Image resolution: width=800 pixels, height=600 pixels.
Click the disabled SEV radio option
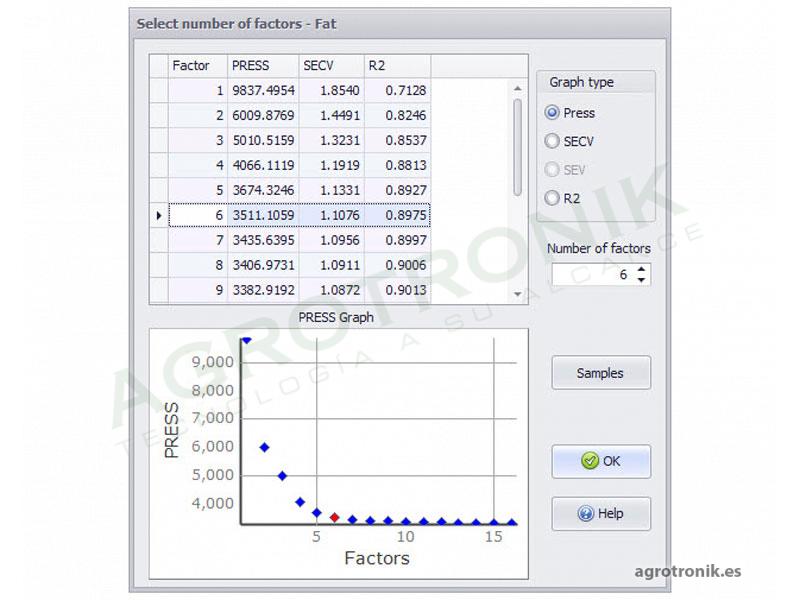point(552,170)
